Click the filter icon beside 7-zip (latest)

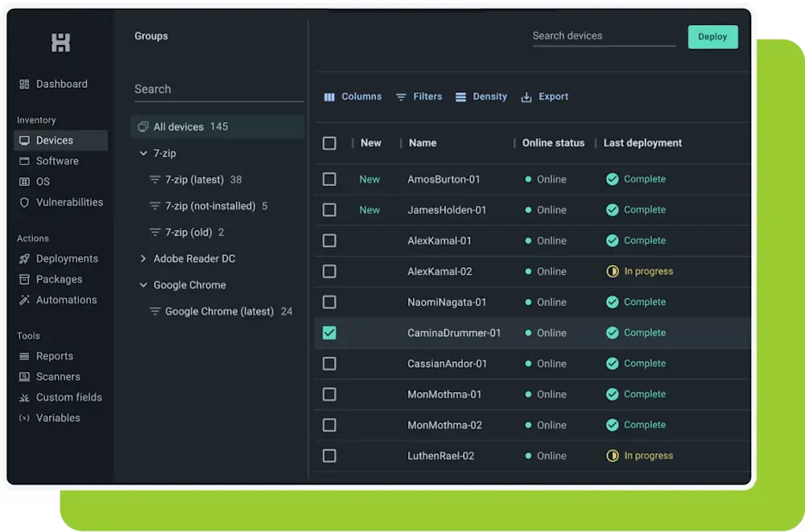pyautogui.click(x=155, y=179)
